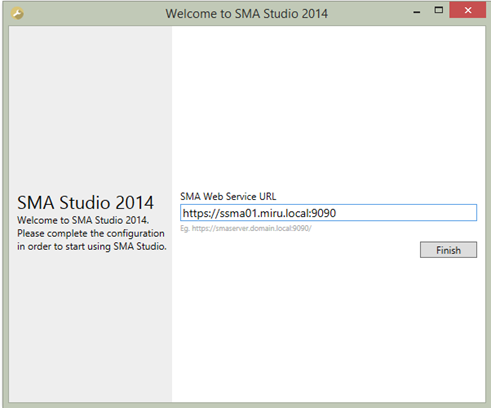Click the window title 'Welcome to SMA Studio 2014'

point(247,14)
